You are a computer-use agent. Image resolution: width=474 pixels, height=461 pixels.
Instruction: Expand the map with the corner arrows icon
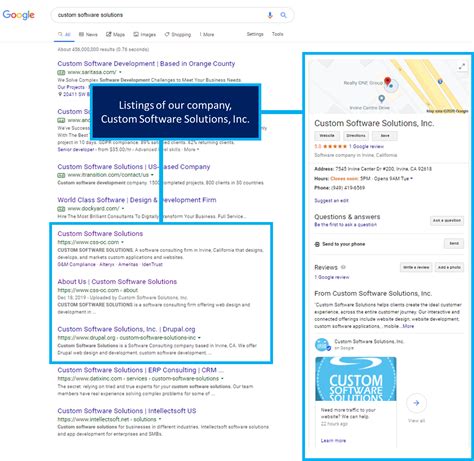462,67
